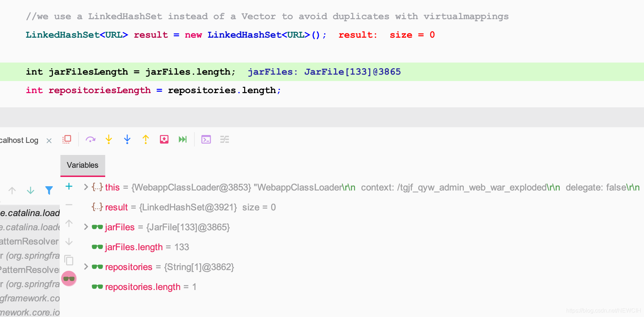Click the Step Over debugger icon
This screenshot has width=644, height=317.
coord(91,139)
